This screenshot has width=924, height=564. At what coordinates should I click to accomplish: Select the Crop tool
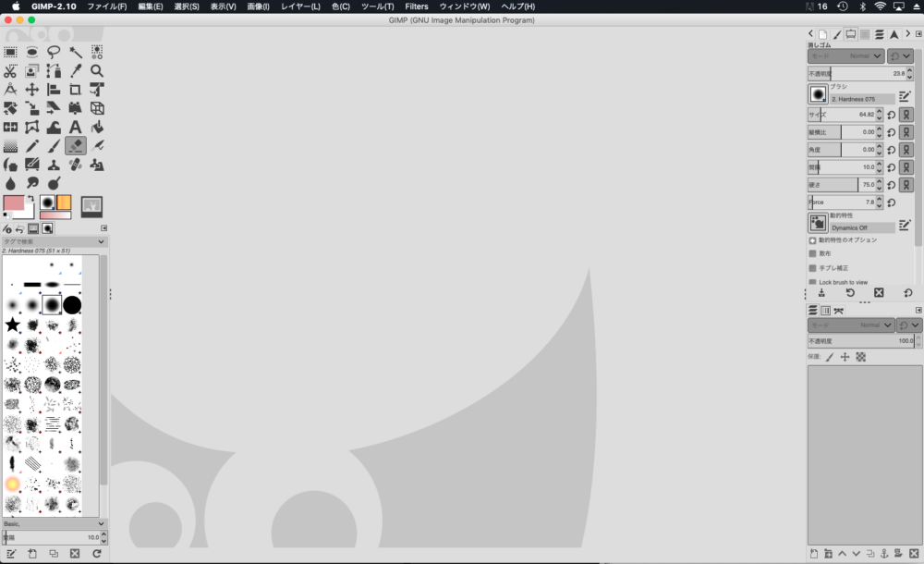click(x=76, y=90)
